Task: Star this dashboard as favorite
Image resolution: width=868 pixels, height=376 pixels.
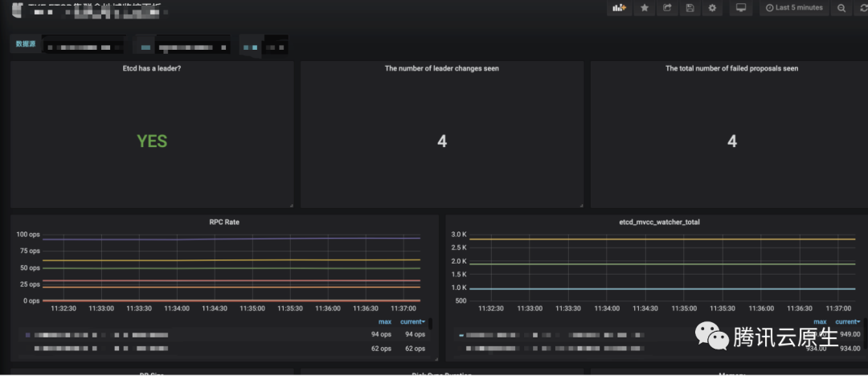Action: click(x=644, y=8)
